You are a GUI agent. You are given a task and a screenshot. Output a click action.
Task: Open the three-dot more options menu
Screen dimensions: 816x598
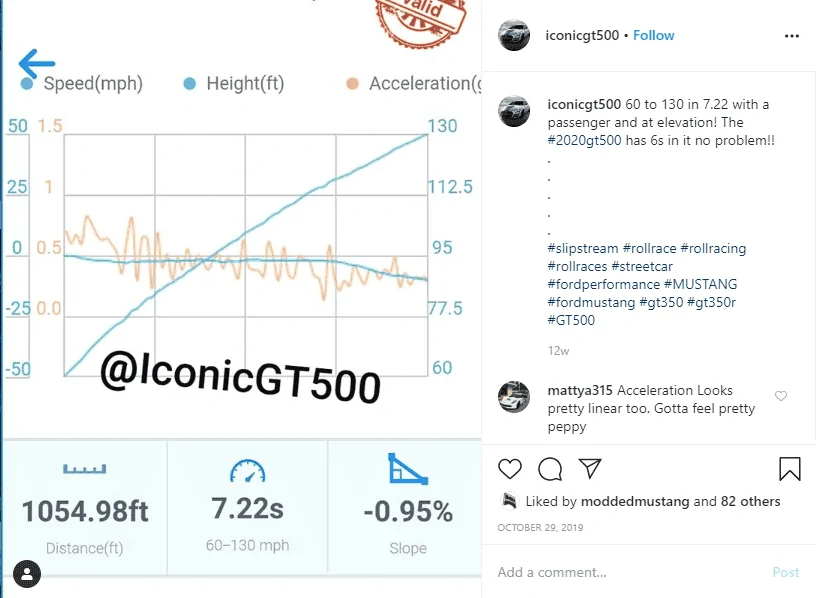pyautogui.click(x=792, y=36)
